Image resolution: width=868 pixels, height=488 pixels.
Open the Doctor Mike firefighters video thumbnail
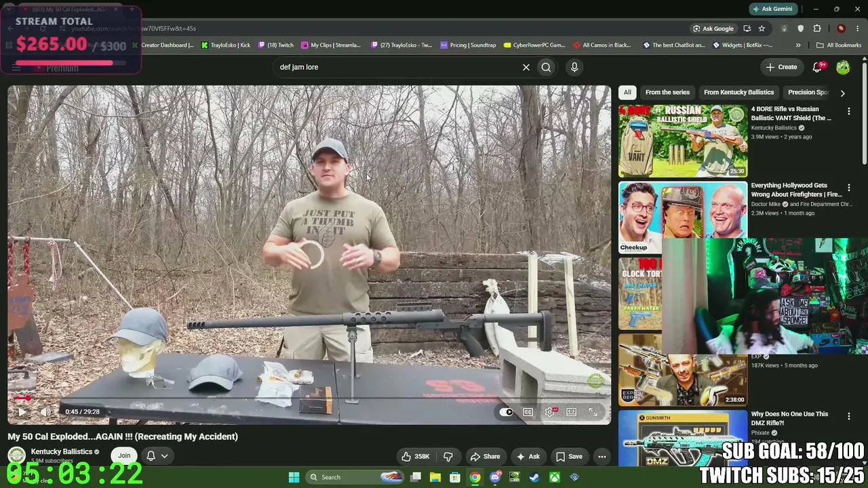682,217
